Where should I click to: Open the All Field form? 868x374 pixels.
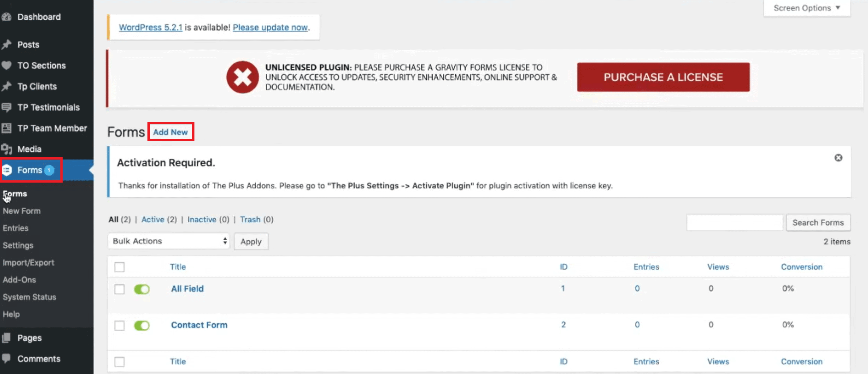(188, 289)
